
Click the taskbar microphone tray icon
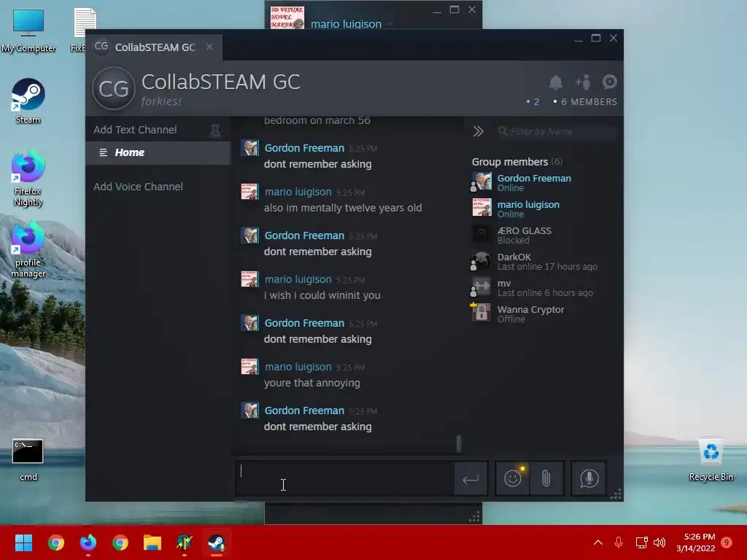(619, 542)
